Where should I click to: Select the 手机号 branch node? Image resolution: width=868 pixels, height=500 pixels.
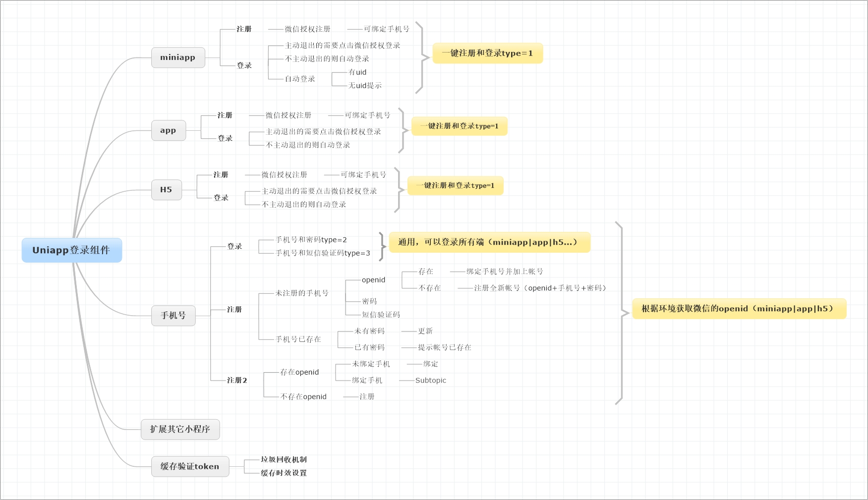point(173,315)
